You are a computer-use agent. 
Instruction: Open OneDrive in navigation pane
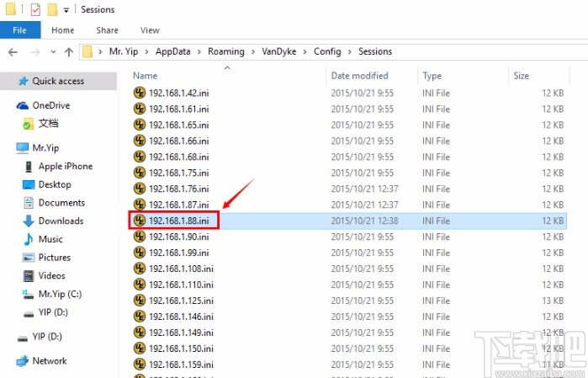(51, 105)
